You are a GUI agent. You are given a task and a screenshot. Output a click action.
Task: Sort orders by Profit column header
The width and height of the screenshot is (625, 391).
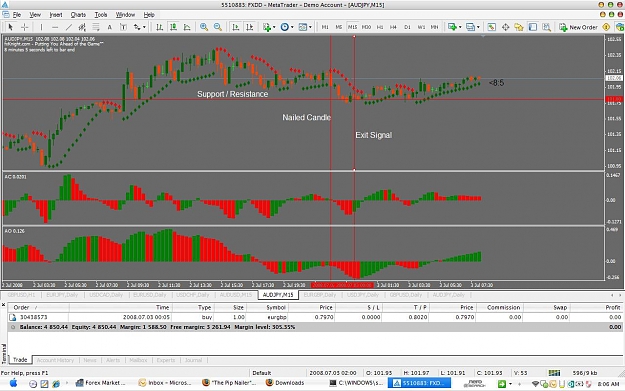coord(613,307)
